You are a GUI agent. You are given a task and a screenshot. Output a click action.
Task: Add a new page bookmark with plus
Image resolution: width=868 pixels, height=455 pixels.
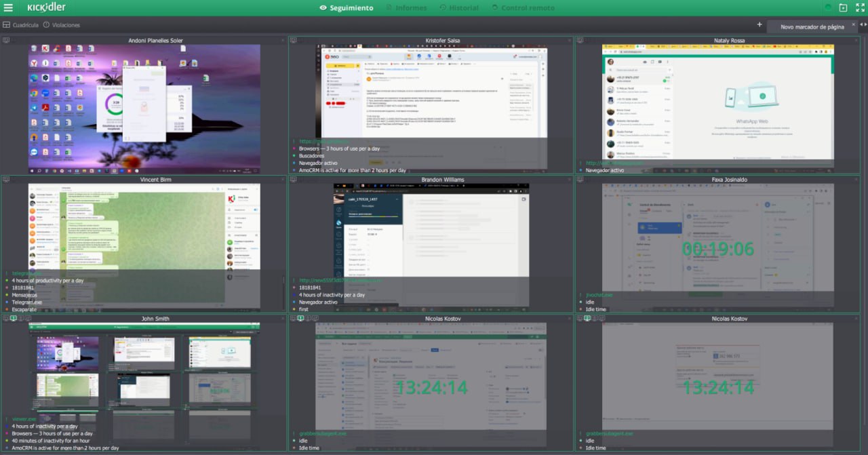(759, 25)
